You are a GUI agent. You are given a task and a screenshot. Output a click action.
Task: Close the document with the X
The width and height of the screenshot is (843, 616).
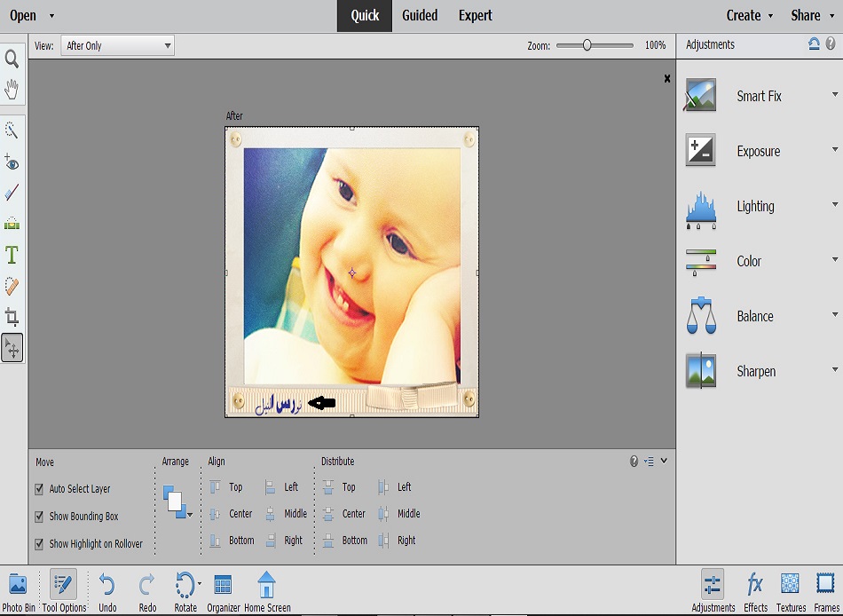click(x=667, y=79)
